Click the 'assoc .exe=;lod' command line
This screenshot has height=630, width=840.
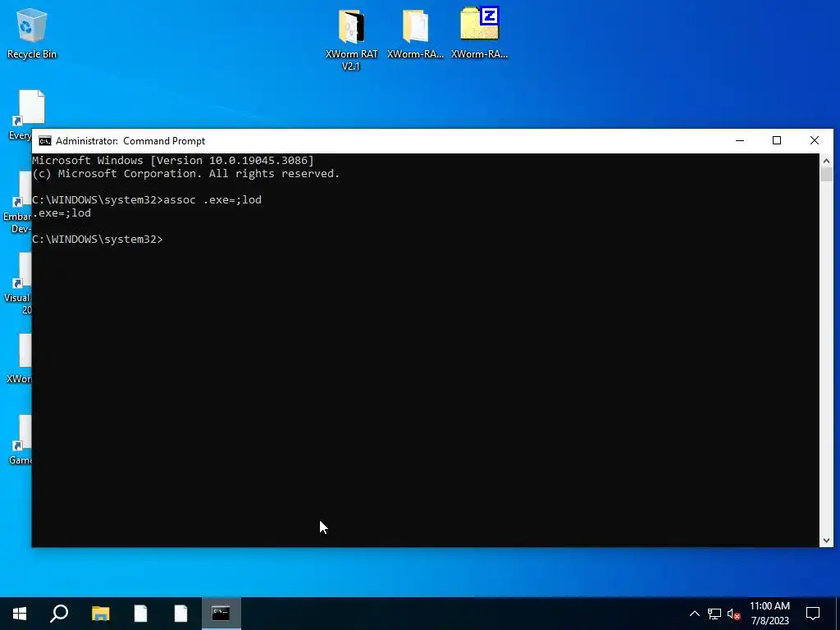point(147,200)
